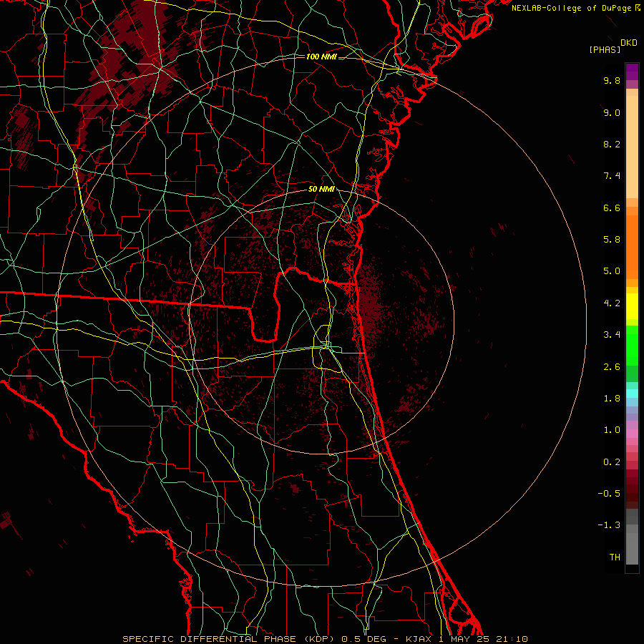Click the 5.8 color scale value
The image size is (644, 644).
612,240
